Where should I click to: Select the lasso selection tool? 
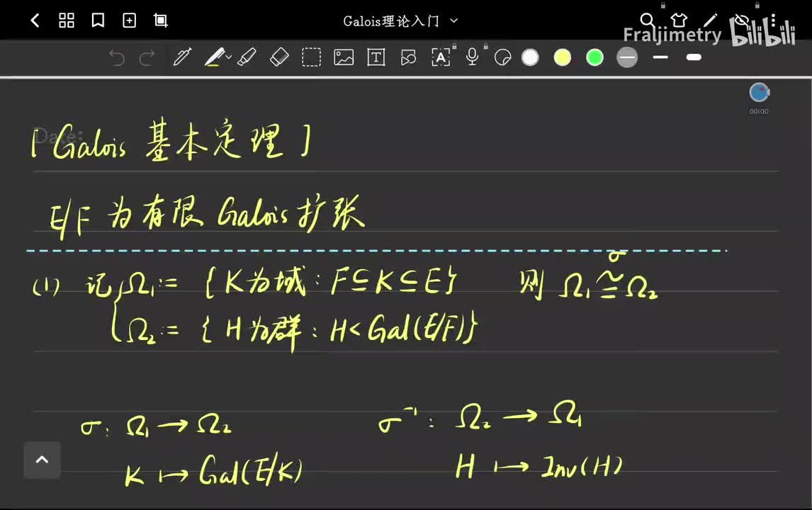311,57
